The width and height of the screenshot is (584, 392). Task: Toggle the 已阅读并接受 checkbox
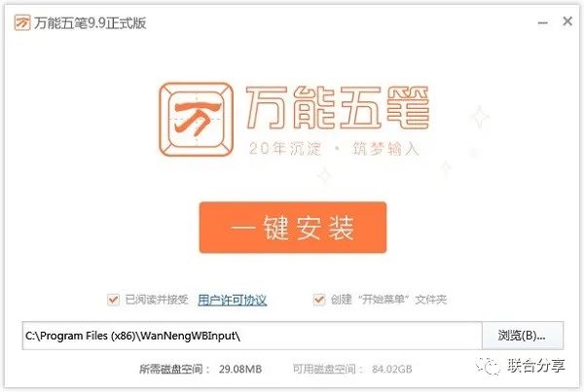tap(113, 300)
